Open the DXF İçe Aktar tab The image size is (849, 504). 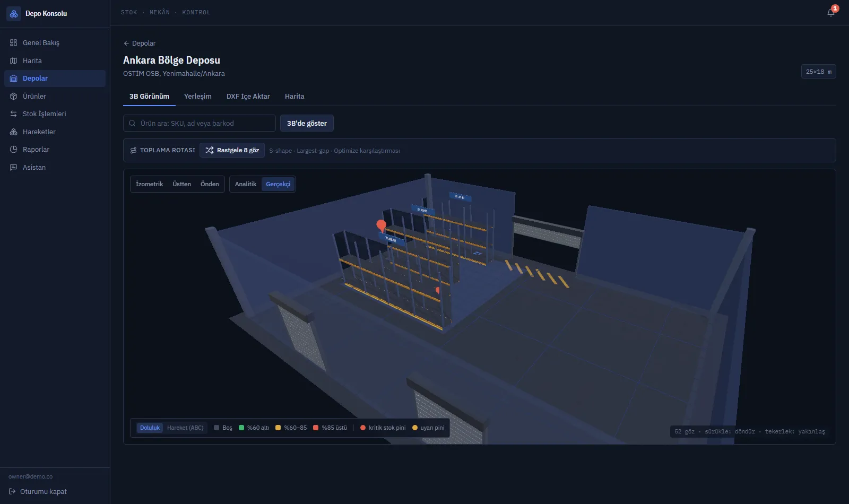pos(248,97)
